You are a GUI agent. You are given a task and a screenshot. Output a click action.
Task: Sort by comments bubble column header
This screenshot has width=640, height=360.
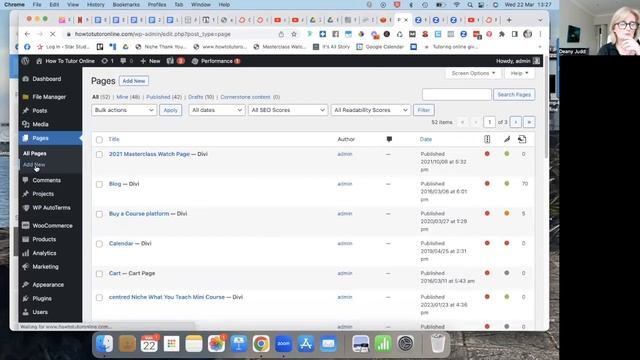389,139
